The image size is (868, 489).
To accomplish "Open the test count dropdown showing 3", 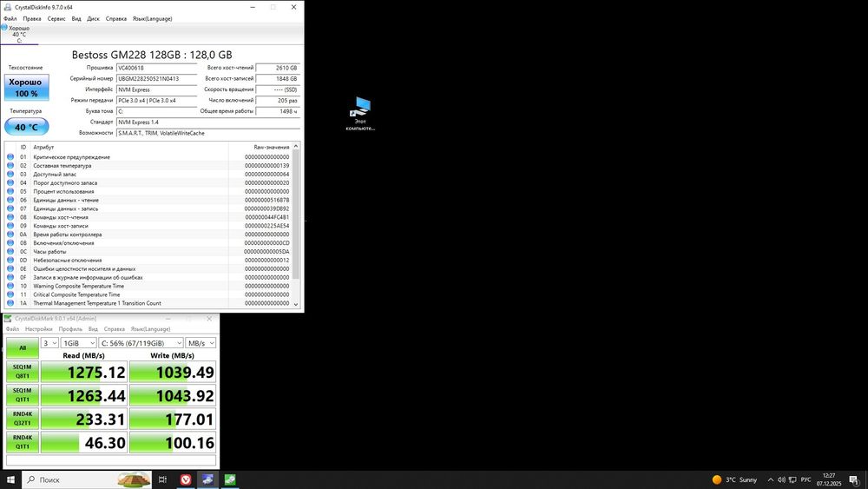I will (49, 343).
